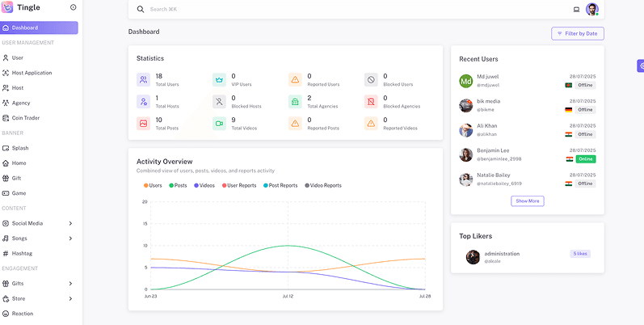
Task: Expand the Gifts submenu chevron
Action: 70,284
